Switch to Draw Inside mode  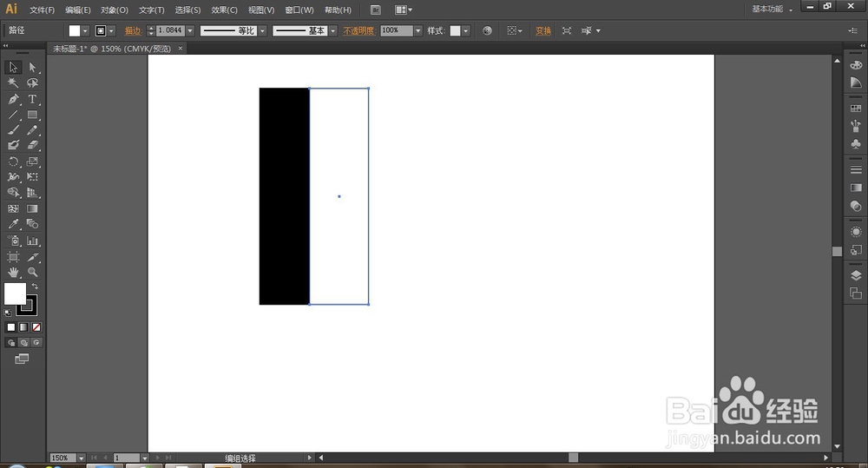36,343
